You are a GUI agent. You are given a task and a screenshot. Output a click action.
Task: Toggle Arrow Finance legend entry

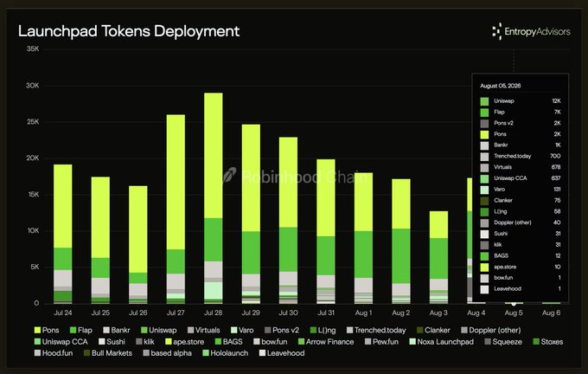click(x=326, y=342)
